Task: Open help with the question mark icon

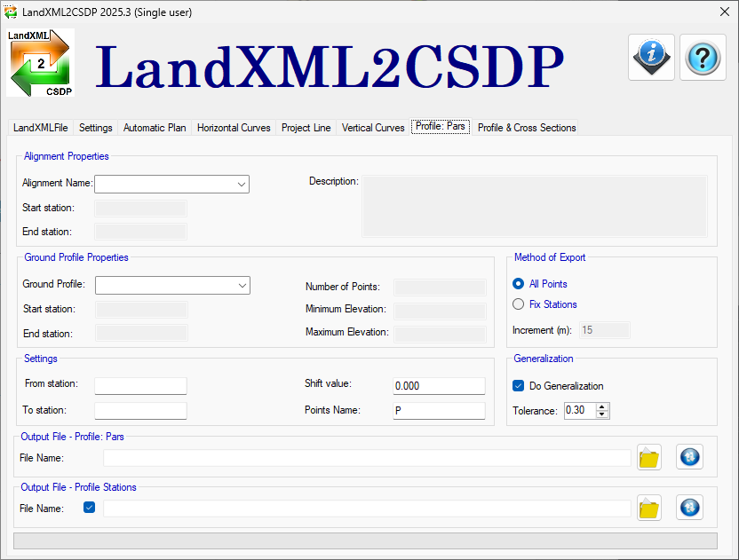Action: [702, 57]
